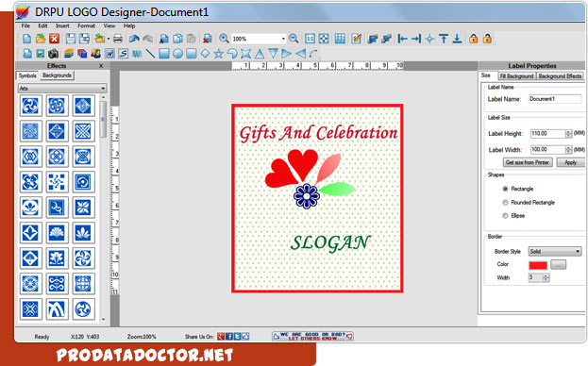Viewport: 588px width, 366px height.
Task: Open the Help menu
Action: click(x=129, y=25)
